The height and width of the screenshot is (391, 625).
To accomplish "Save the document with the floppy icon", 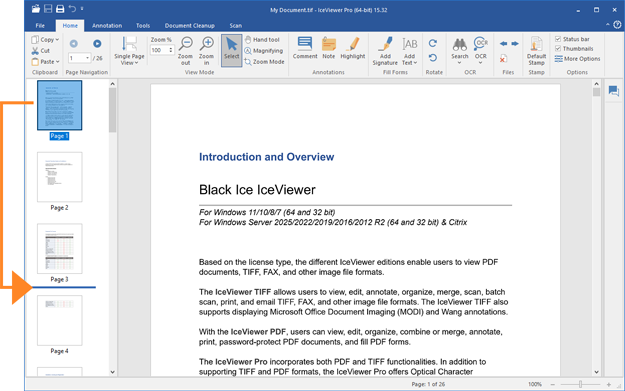I will (x=48, y=9).
